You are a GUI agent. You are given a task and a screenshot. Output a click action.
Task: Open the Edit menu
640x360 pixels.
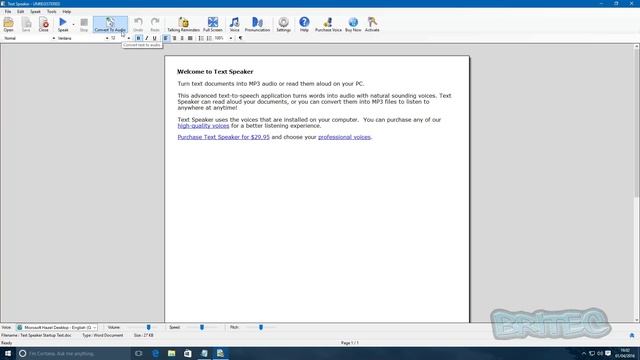[20, 11]
